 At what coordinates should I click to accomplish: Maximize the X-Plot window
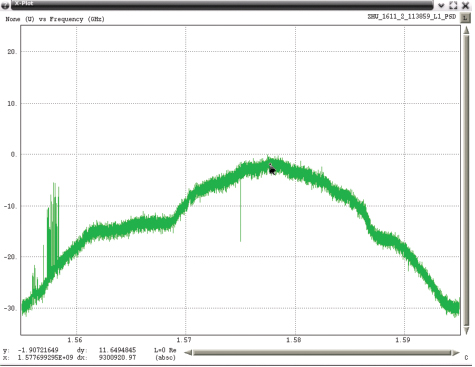click(453, 5)
